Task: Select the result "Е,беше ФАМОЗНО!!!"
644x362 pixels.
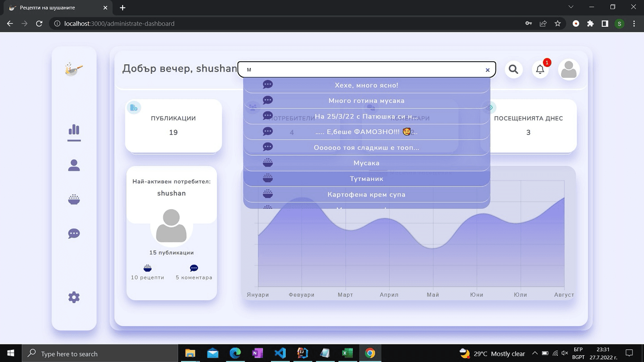Action: (x=367, y=132)
